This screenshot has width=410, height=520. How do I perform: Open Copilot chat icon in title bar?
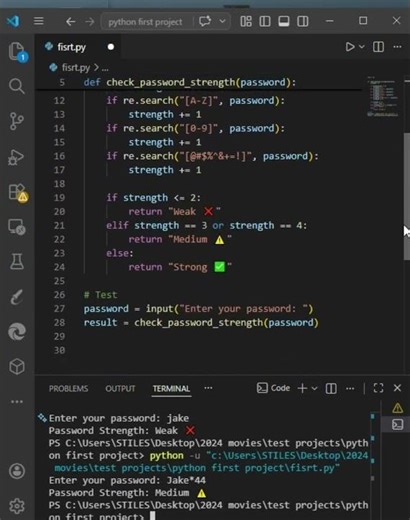pyautogui.click(x=205, y=21)
